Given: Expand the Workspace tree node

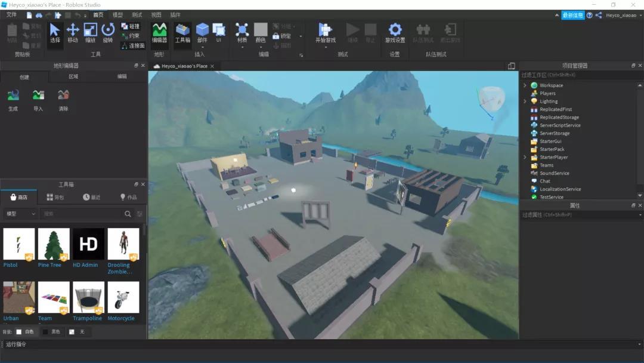Looking at the screenshot, I should tap(525, 85).
